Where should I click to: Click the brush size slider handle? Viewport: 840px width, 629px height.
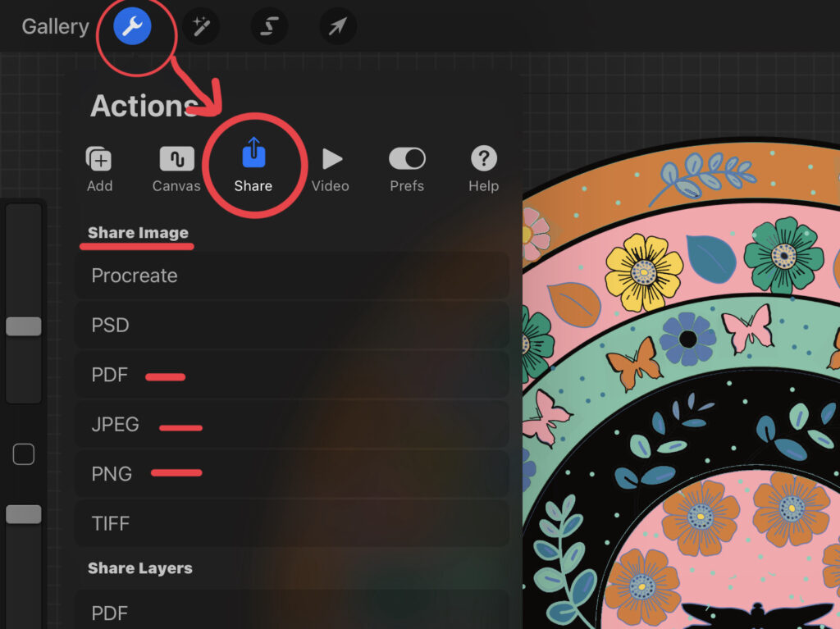[24, 326]
